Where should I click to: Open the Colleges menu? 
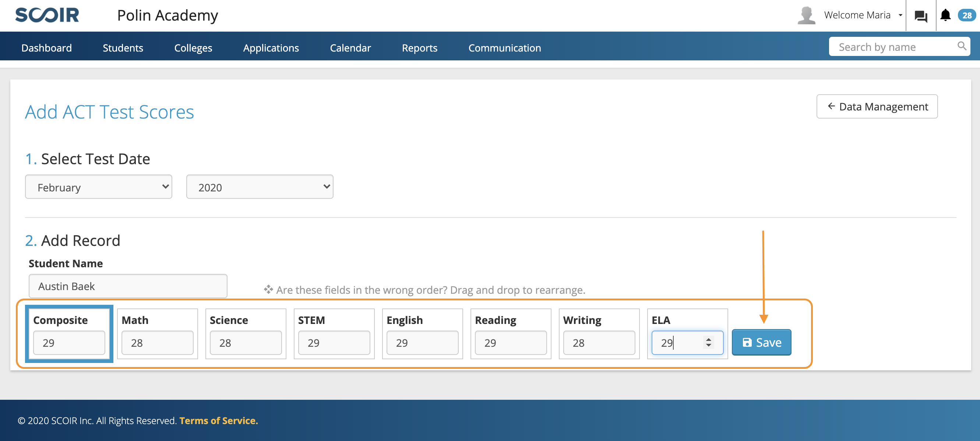(x=193, y=47)
